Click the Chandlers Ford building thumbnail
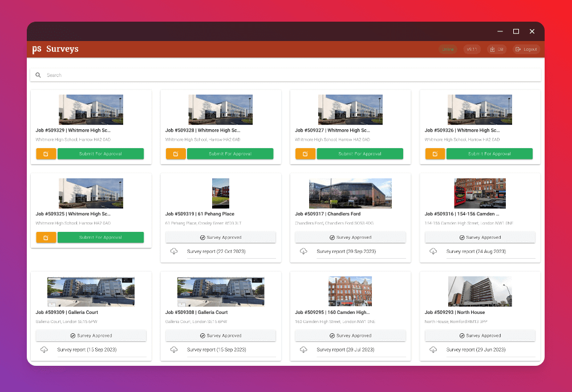Image resolution: width=572 pixels, height=392 pixels. pyautogui.click(x=350, y=194)
